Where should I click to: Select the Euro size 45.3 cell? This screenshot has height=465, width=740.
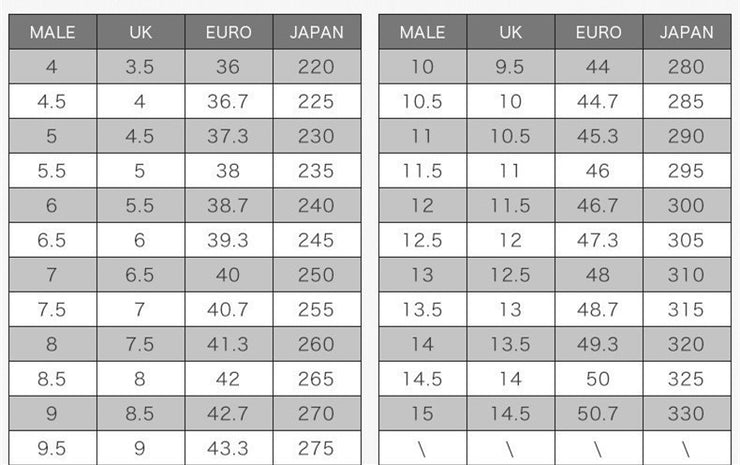click(x=598, y=137)
